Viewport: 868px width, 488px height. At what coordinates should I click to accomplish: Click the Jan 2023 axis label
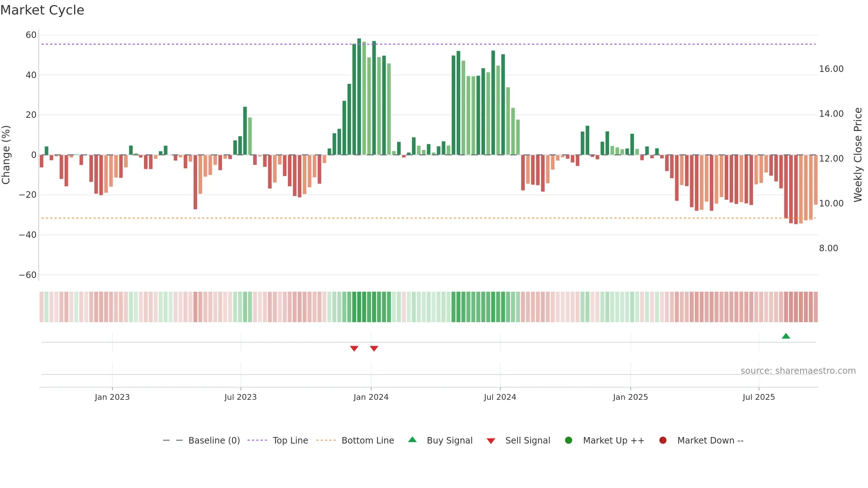coord(112,397)
